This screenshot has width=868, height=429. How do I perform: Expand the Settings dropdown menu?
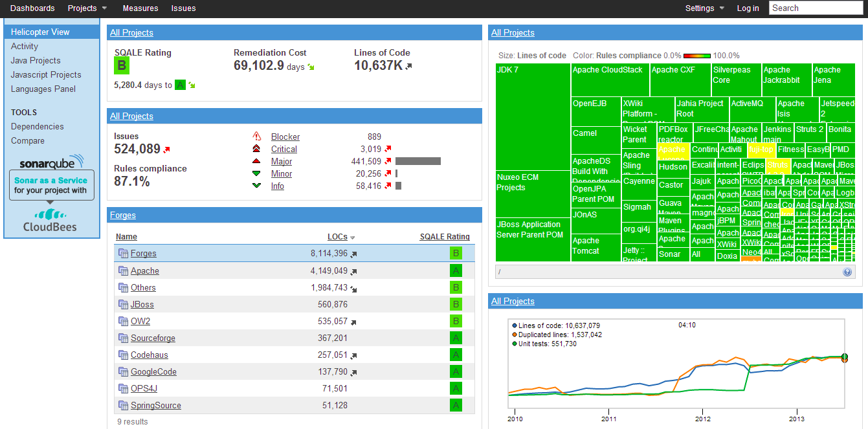(705, 8)
